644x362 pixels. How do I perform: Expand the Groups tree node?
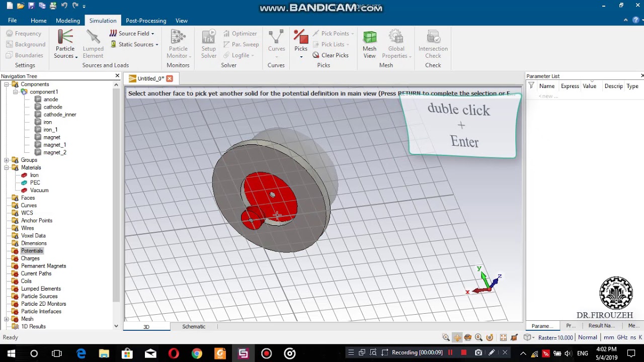click(7, 160)
